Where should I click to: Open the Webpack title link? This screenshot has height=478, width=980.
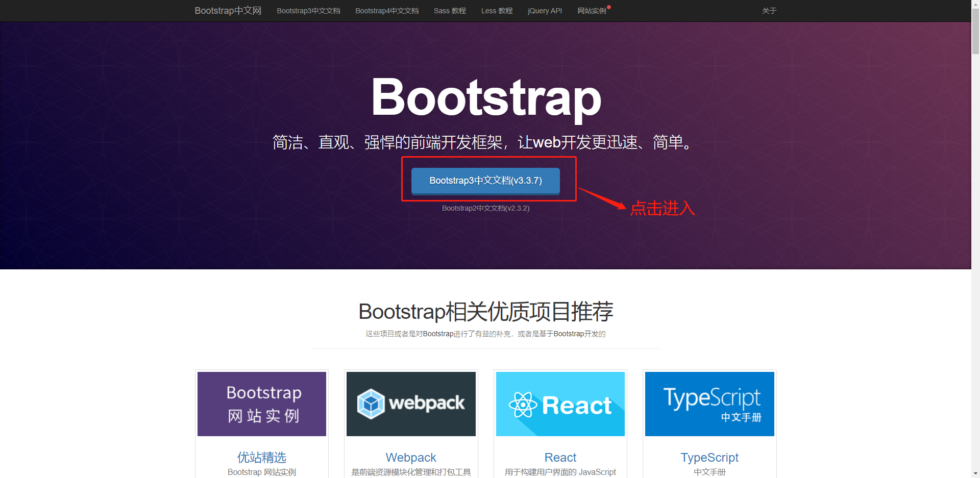click(411, 457)
